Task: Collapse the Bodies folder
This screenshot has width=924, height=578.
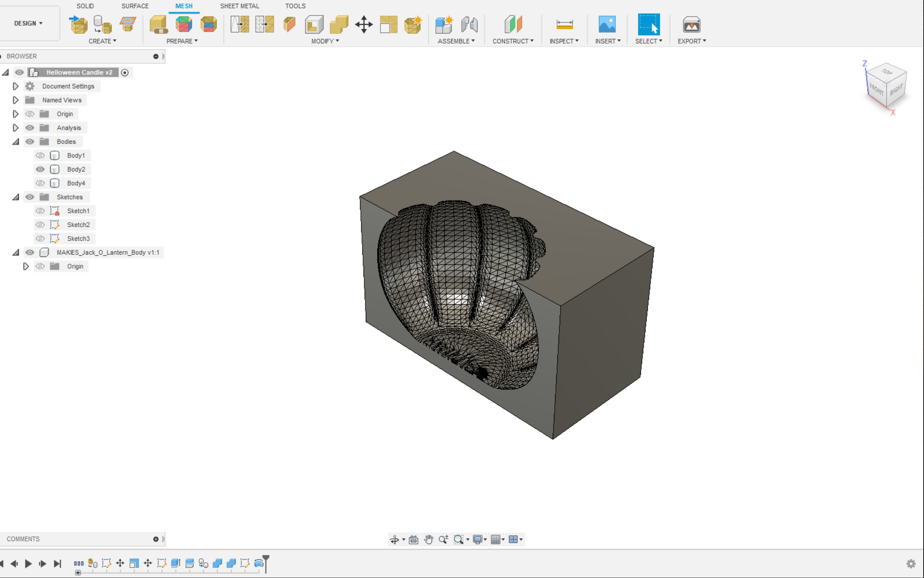Action: pos(15,142)
